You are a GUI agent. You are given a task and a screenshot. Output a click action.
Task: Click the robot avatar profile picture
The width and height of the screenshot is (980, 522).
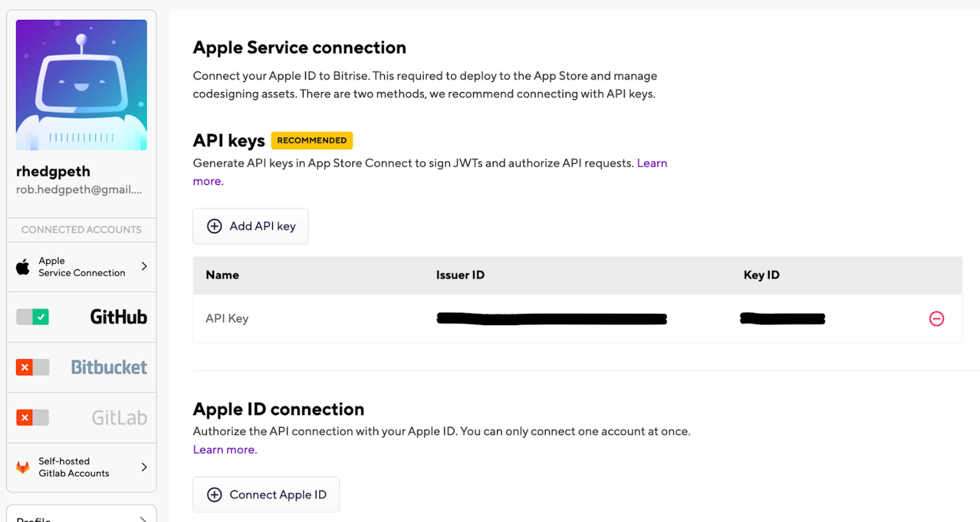tap(81, 85)
